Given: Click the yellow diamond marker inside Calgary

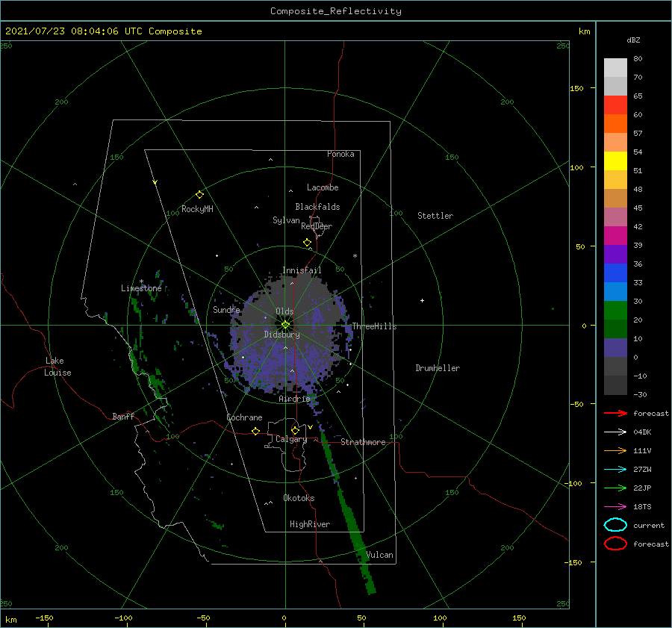Looking at the screenshot, I should 295,430.
